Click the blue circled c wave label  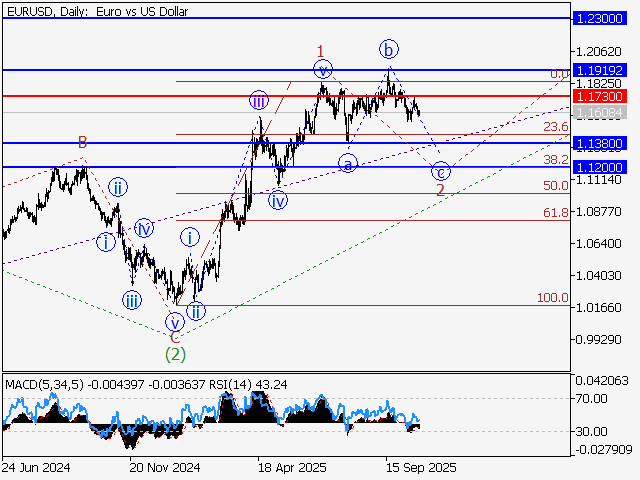[441, 171]
